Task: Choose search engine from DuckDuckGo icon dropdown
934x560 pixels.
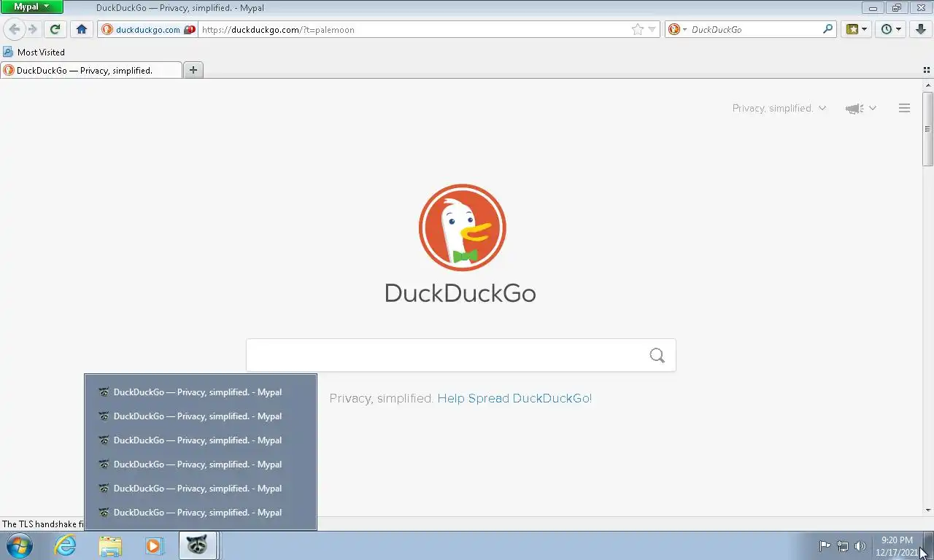Action: tap(677, 30)
